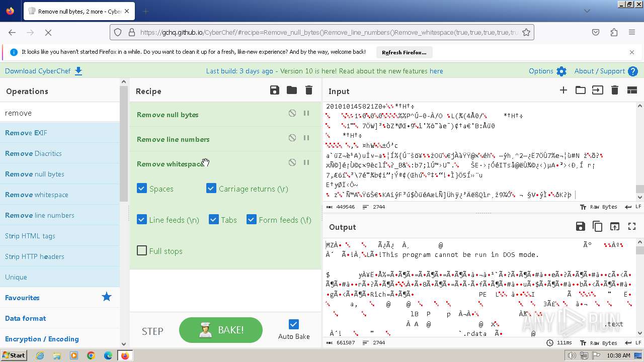Set breakpoint on Remove whitespace
Viewport: 644px width, 362px height.
click(x=306, y=163)
